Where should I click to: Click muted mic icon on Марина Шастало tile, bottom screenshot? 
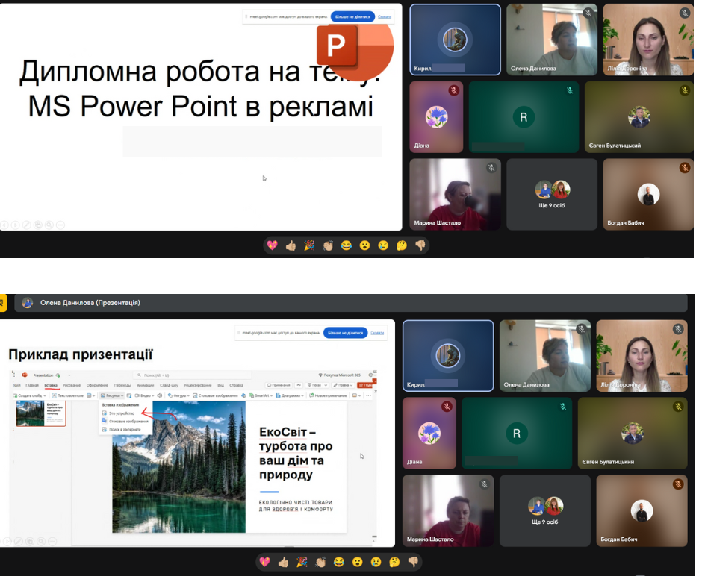pos(485,484)
